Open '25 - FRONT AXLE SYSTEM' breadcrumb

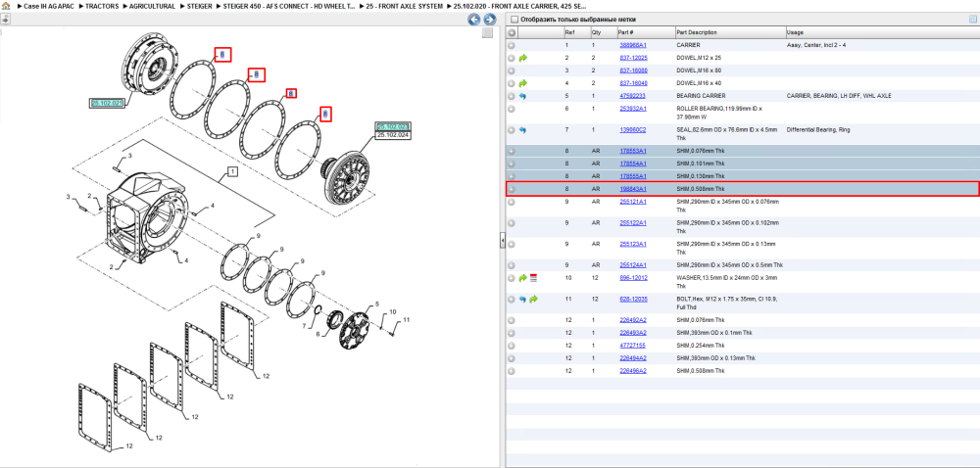(x=405, y=6)
